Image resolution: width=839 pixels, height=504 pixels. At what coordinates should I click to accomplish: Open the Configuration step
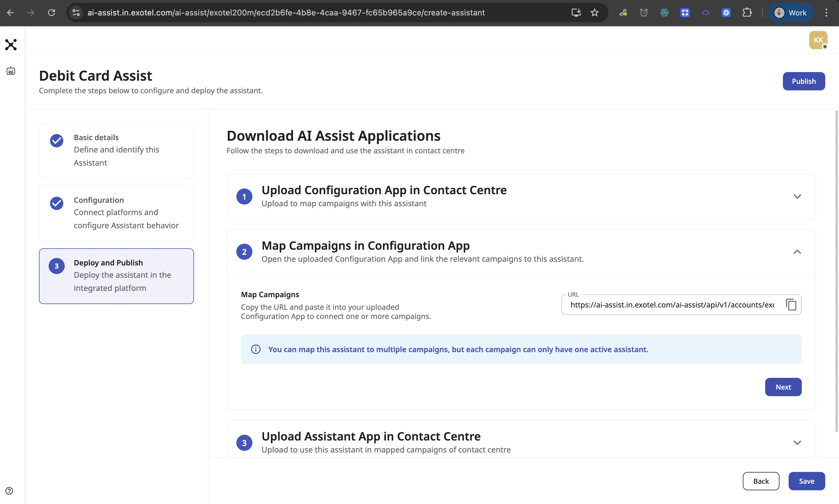(116, 213)
